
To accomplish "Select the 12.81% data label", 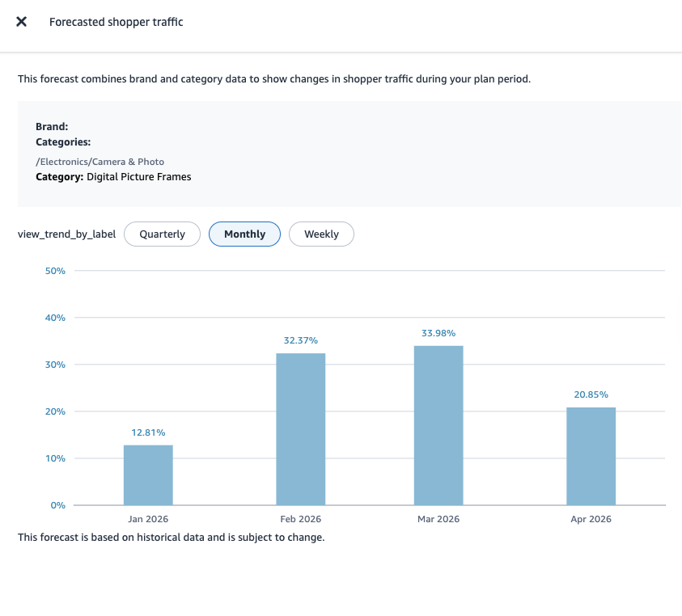I will pyautogui.click(x=148, y=432).
